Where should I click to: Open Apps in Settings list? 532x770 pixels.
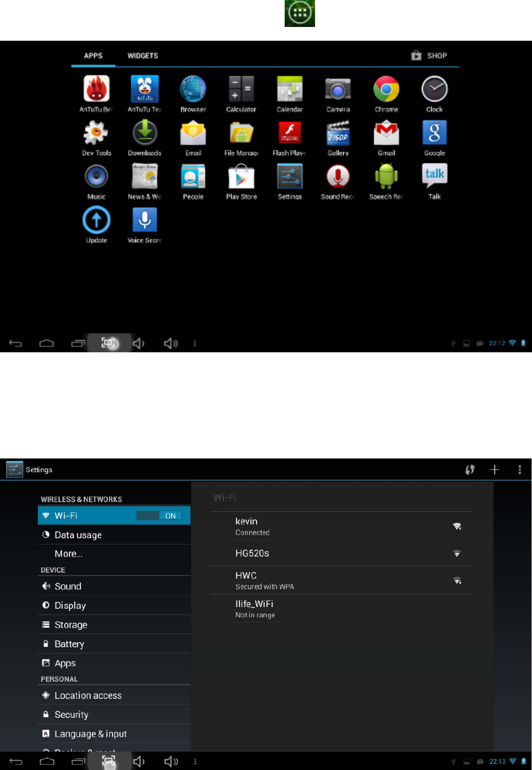coord(114,663)
